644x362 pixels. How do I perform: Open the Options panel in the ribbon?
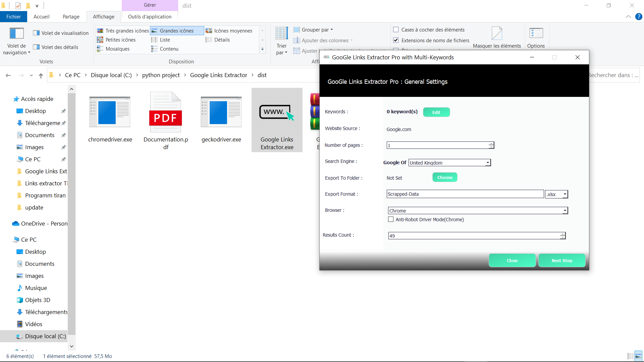pyautogui.click(x=536, y=37)
